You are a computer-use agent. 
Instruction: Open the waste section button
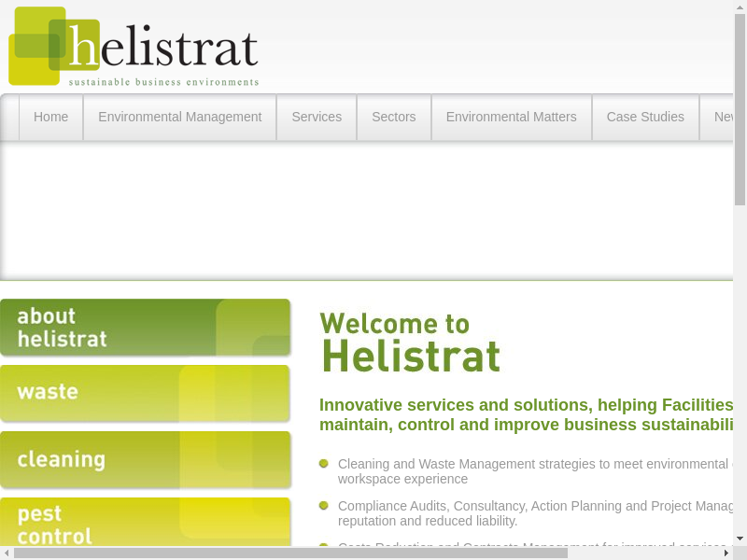pos(145,393)
